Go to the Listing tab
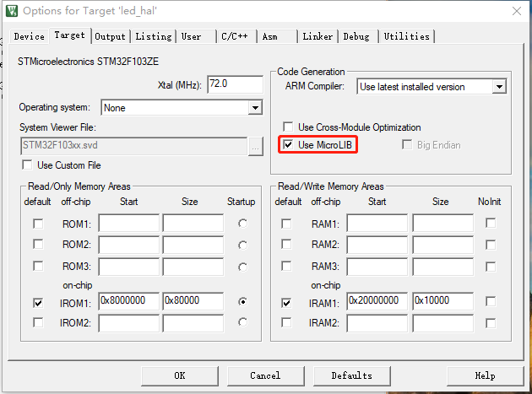The width and height of the screenshot is (532, 394). pyautogui.click(x=154, y=36)
